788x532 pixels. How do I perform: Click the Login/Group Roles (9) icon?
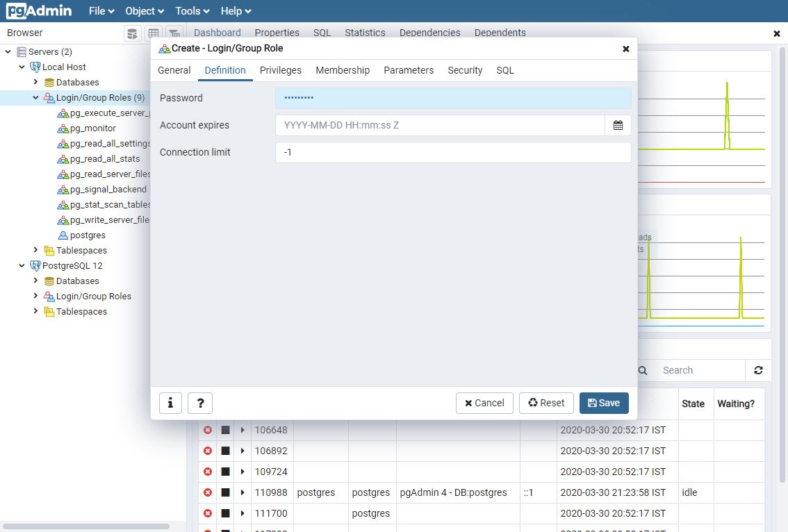click(49, 97)
